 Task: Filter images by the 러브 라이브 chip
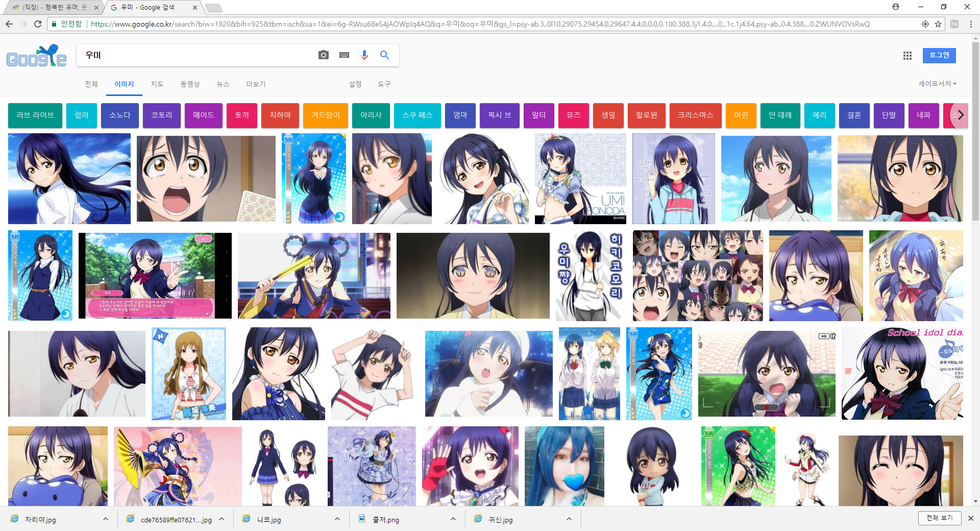[x=35, y=115]
